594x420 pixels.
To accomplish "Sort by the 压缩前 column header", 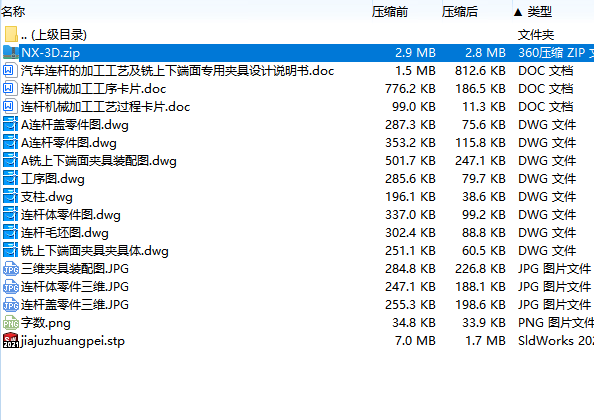I will coord(389,12).
